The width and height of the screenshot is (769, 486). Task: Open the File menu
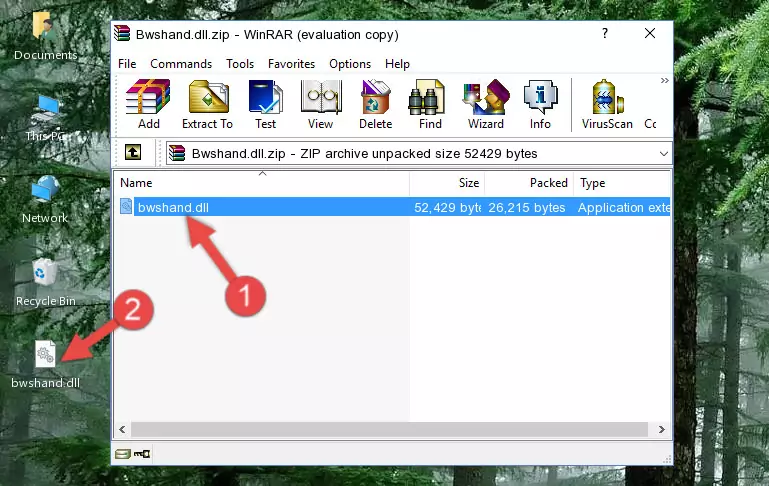[127, 64]
